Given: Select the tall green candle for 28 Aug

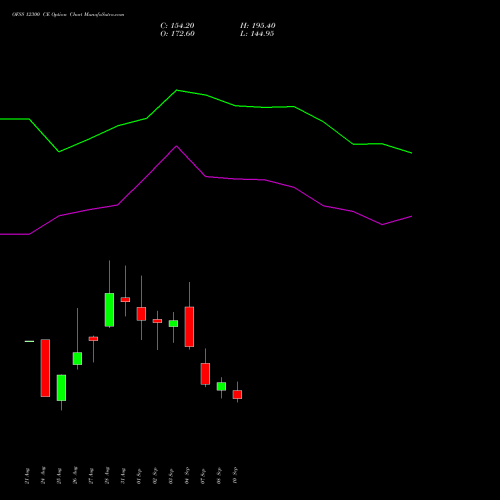Looking at the screenshot, I should tap(109, 310).
